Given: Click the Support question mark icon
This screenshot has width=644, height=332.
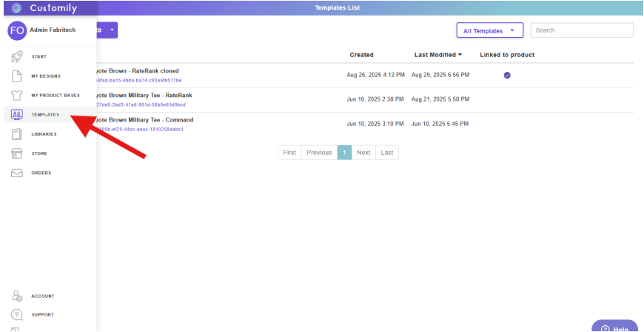Looking at the screenshot, I should point(16,314).
